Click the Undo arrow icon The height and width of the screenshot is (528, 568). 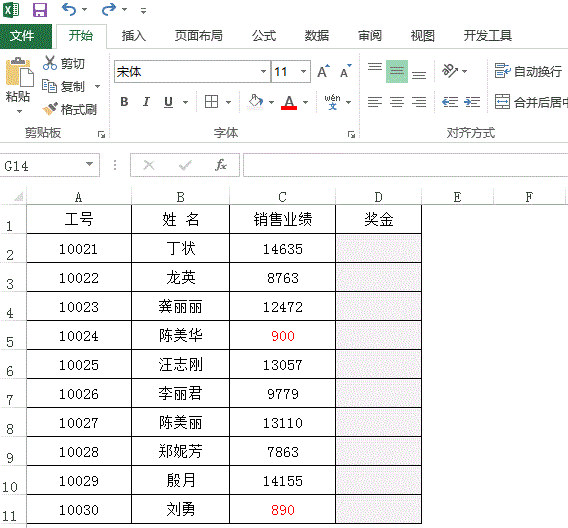(68, 9)
